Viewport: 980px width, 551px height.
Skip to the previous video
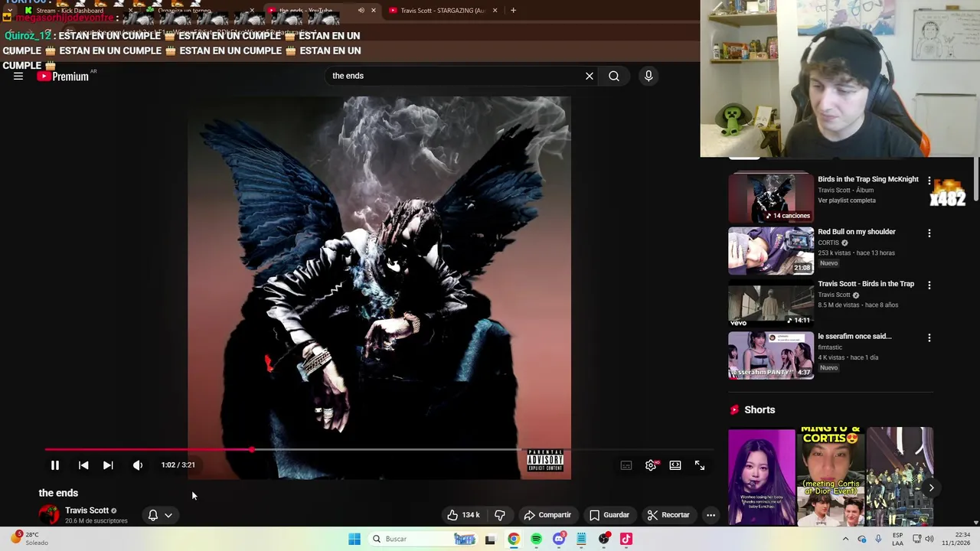coord(83,465)
